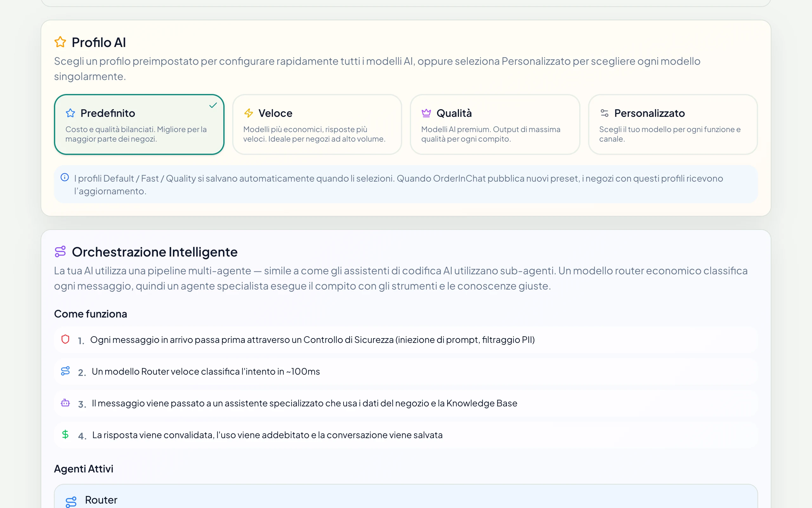Click the blue star icon on Predefinito

click(70, 113)
